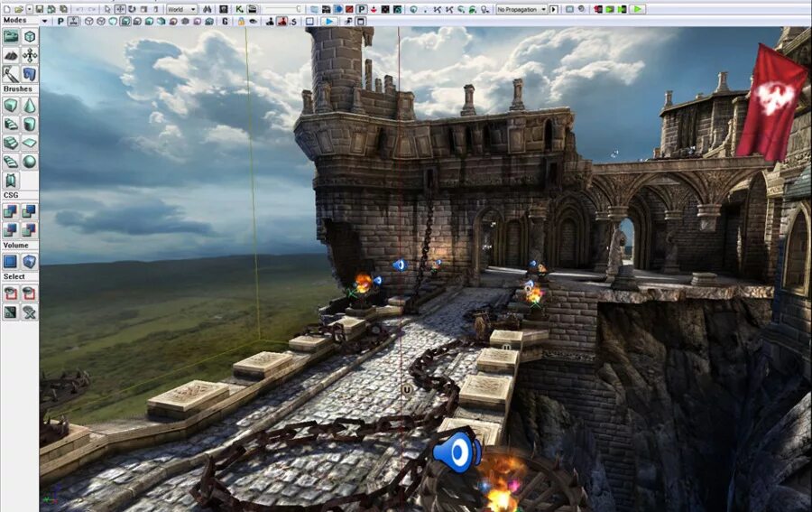Click the Show All X icon under Select
The height and width of the screenshot is (512, 812).
point(30,312)
